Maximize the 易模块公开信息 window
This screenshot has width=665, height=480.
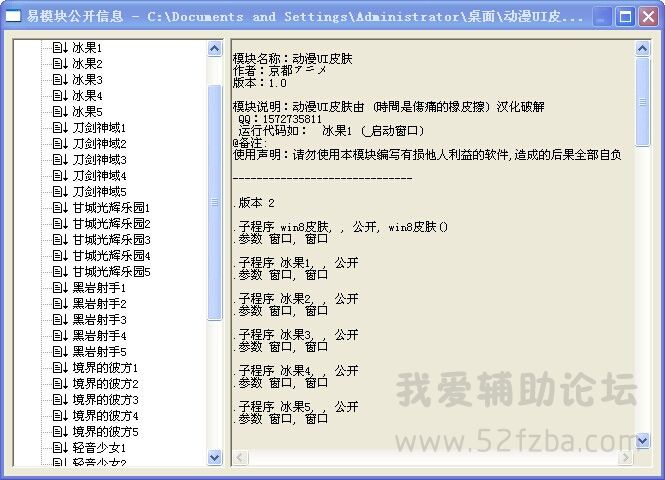click(625, 17)
